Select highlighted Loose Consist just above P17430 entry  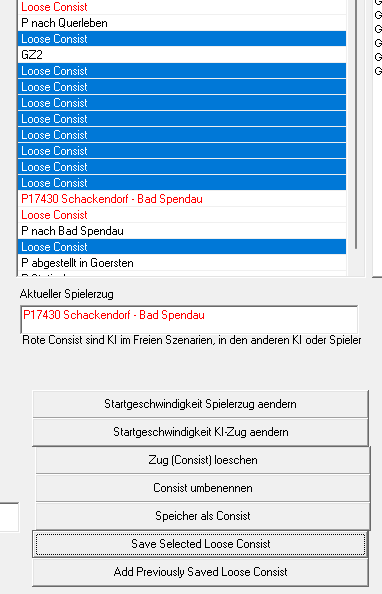[x=182, y=183]
